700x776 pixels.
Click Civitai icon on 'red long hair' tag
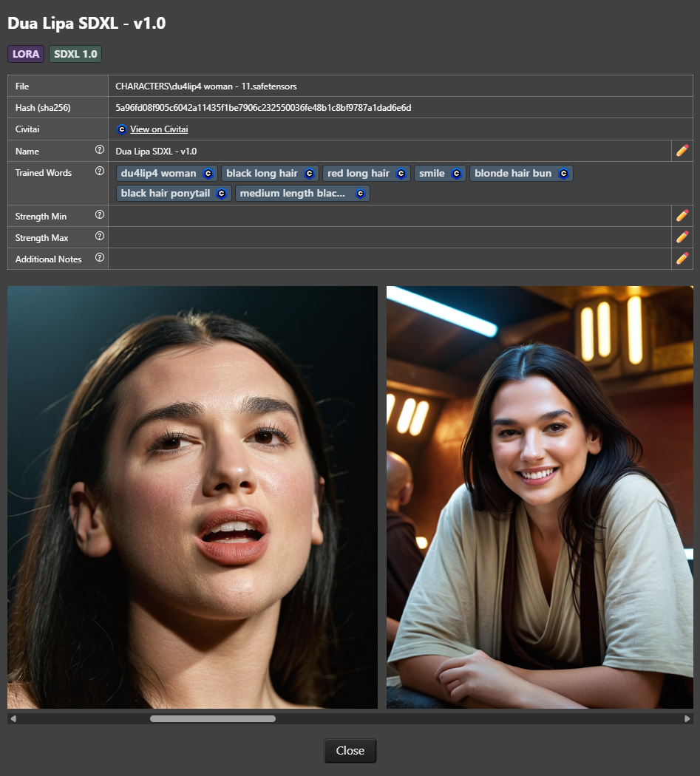401,174
